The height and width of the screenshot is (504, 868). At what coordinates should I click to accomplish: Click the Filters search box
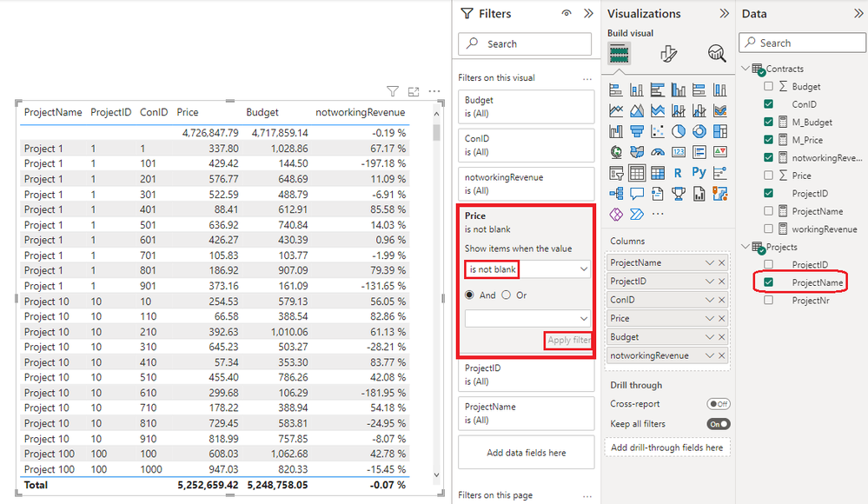[x=525, y=43]
